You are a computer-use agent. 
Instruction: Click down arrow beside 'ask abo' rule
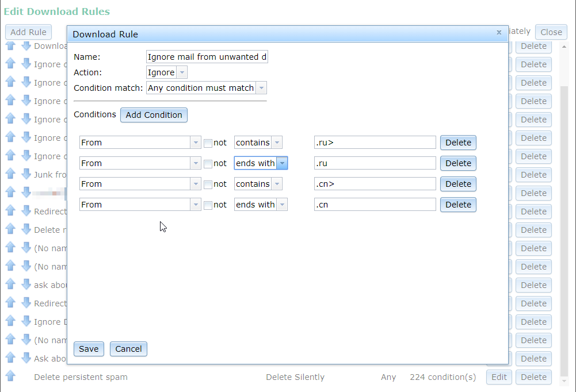click(26, 285)
